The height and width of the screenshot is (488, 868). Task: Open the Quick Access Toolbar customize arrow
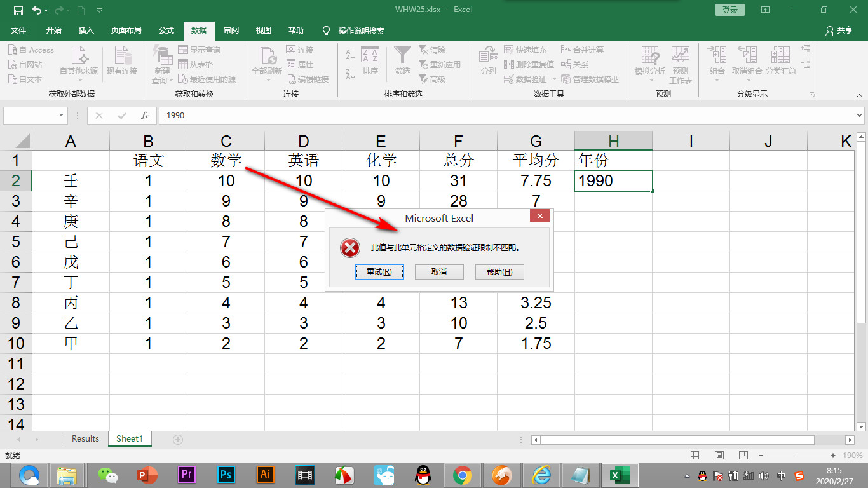(x=99, y=10)
